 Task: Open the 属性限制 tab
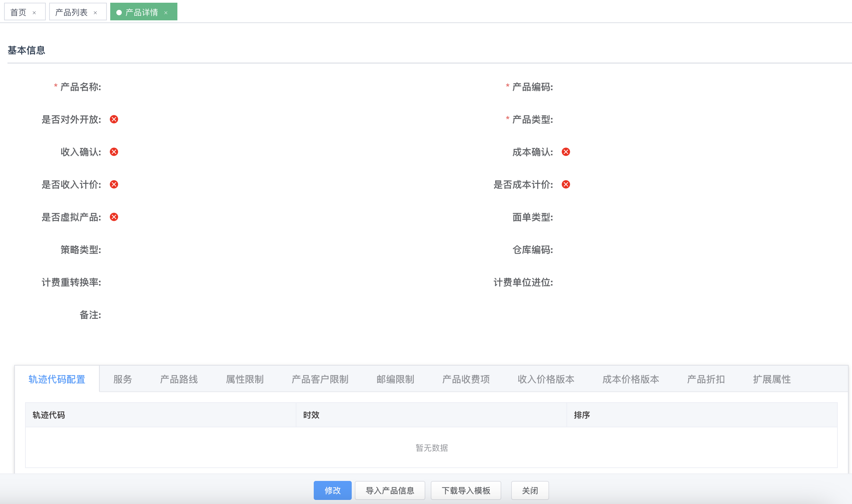245,380
